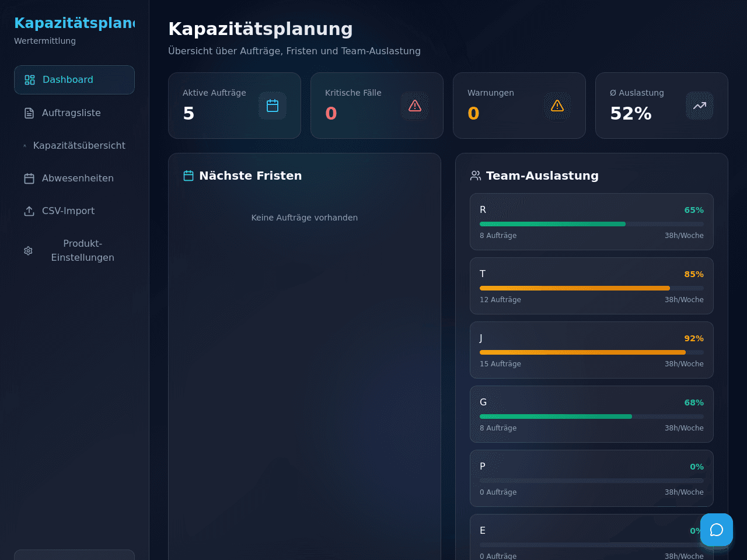Click P's empty utilization bar

[x=592, y=481]
